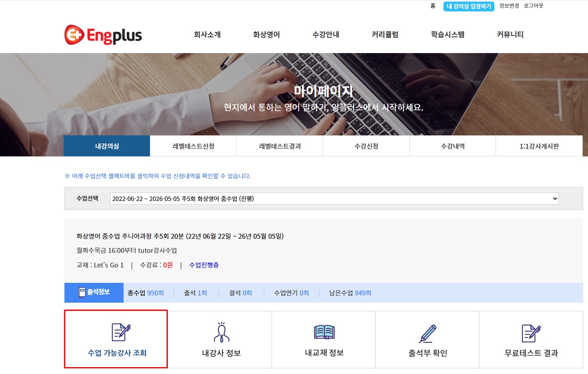Click the 로그아웃 link
Image resolution: width=588 pixels, height=374 pixels.
(x=533, y=6)
